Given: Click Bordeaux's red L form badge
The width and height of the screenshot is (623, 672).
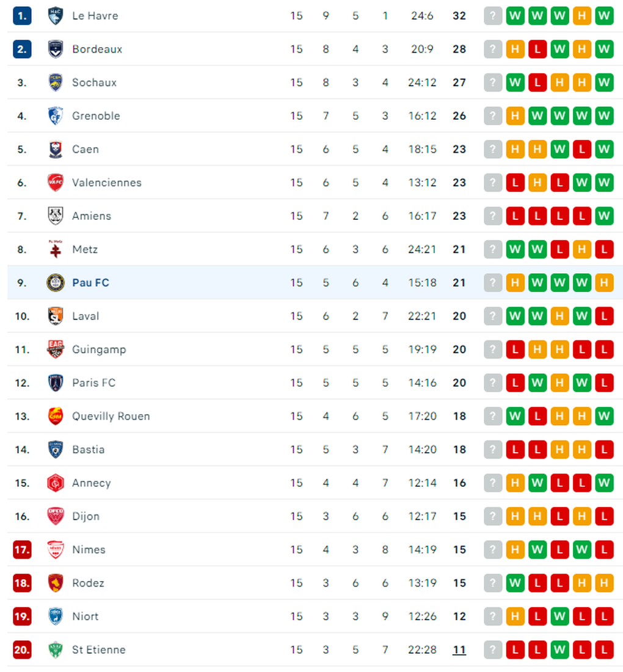Looking at the screenshot, I should [537, 49].
